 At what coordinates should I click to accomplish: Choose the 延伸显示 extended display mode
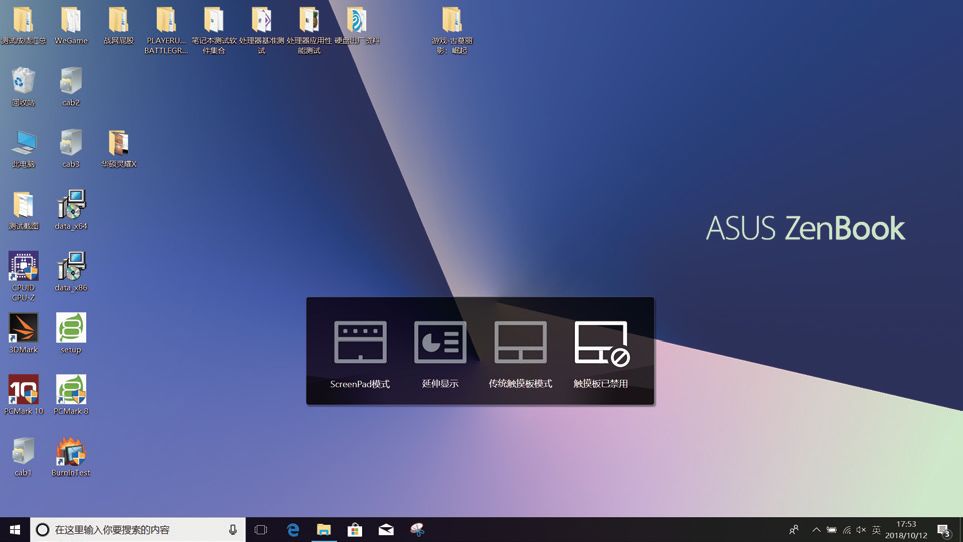pos(440,354)
